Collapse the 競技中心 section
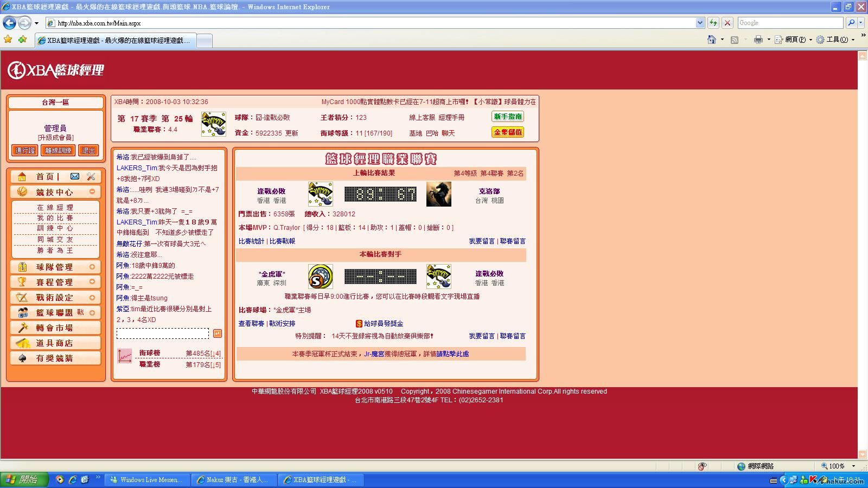868x488 pixels. click(92, 191)
